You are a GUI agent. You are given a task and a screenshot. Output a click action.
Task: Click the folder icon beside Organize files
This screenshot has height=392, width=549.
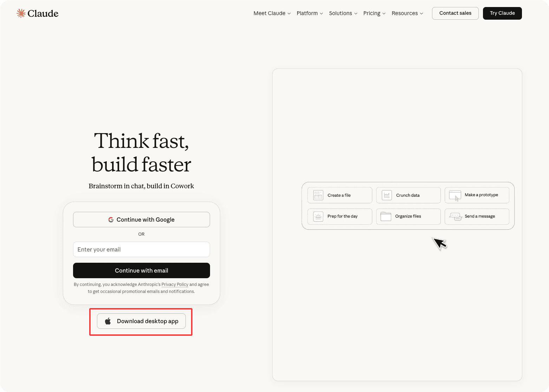coord(386,216)
